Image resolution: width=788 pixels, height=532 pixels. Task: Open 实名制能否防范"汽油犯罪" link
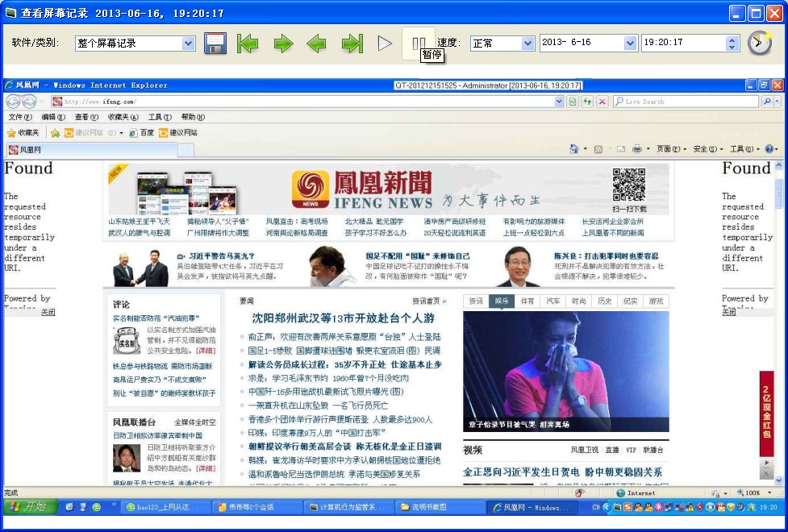156,318
